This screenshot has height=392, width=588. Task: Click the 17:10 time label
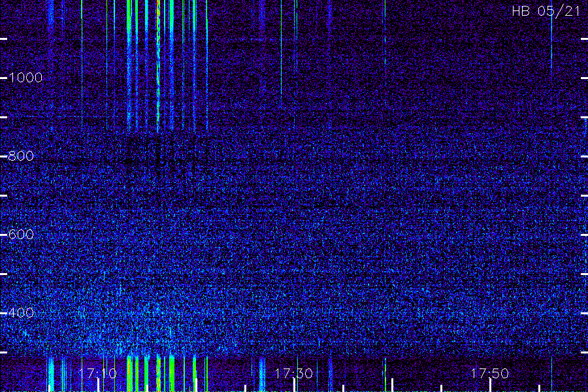98,373
